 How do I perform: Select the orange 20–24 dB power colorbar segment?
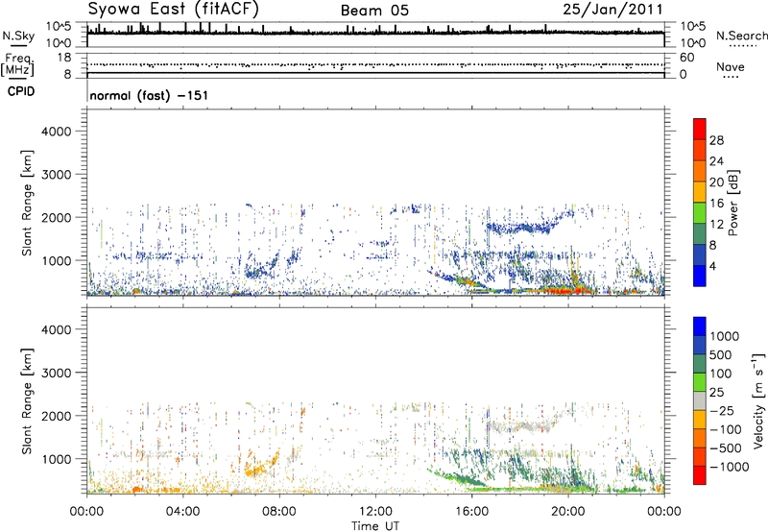tap(700, 171)
